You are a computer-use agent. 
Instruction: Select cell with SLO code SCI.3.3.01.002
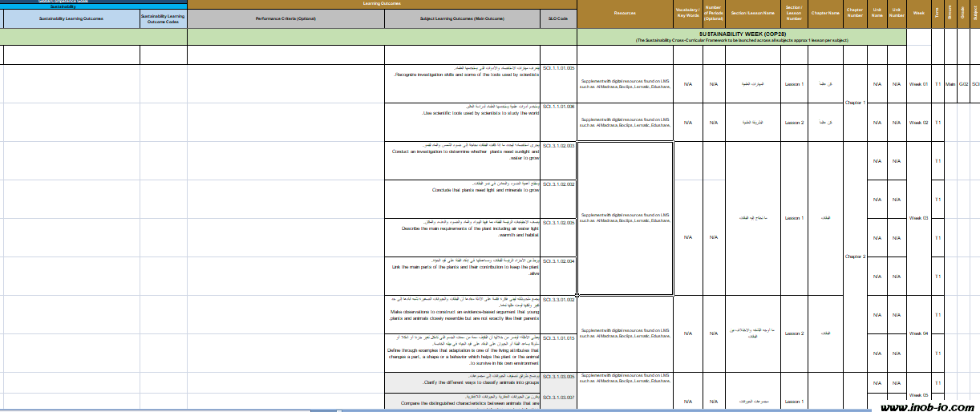point(559,300)
